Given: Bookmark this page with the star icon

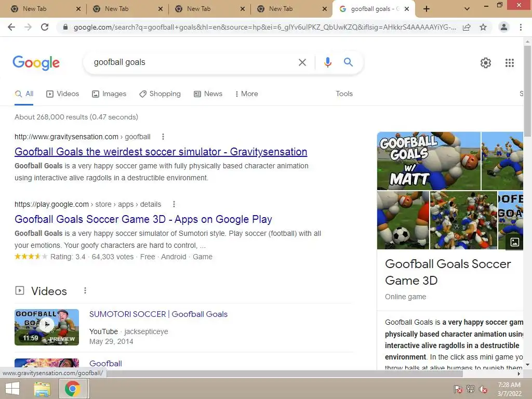Looking at the screenshot, I should click(483, 27).
